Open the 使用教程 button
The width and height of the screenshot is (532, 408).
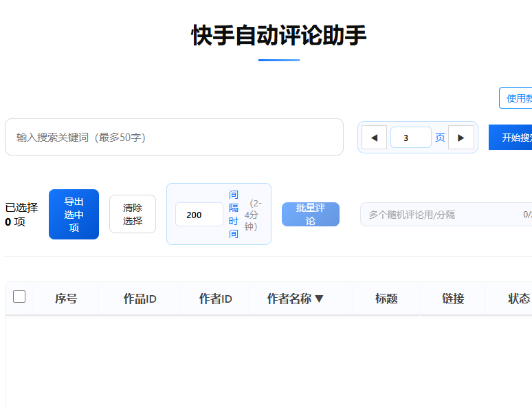[x=517, y=98]
